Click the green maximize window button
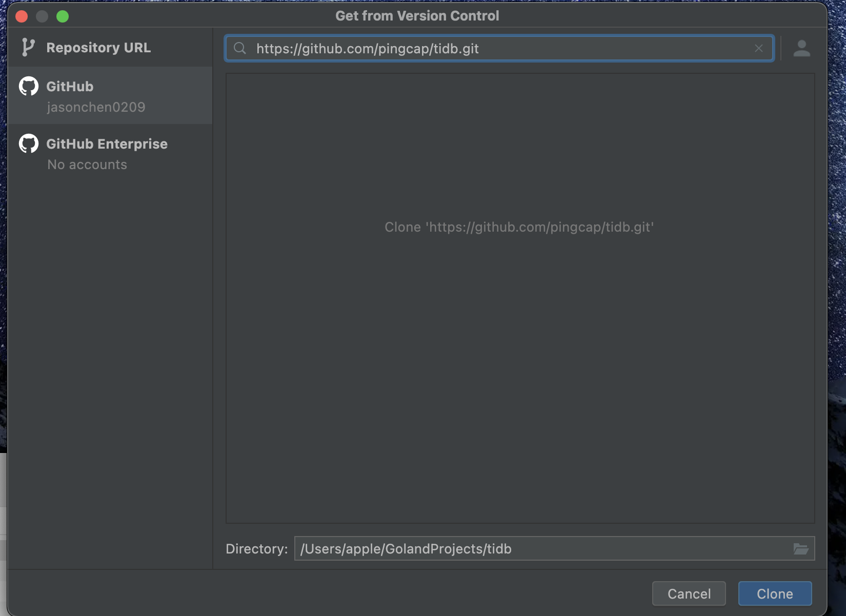The image size is (846, 616). tap(63, 16)
